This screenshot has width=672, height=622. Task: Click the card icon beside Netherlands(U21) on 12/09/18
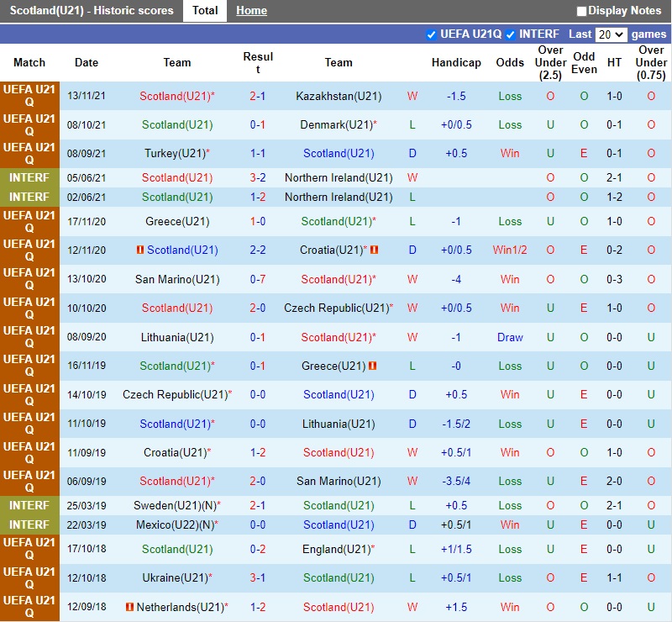tap(129, 607)
